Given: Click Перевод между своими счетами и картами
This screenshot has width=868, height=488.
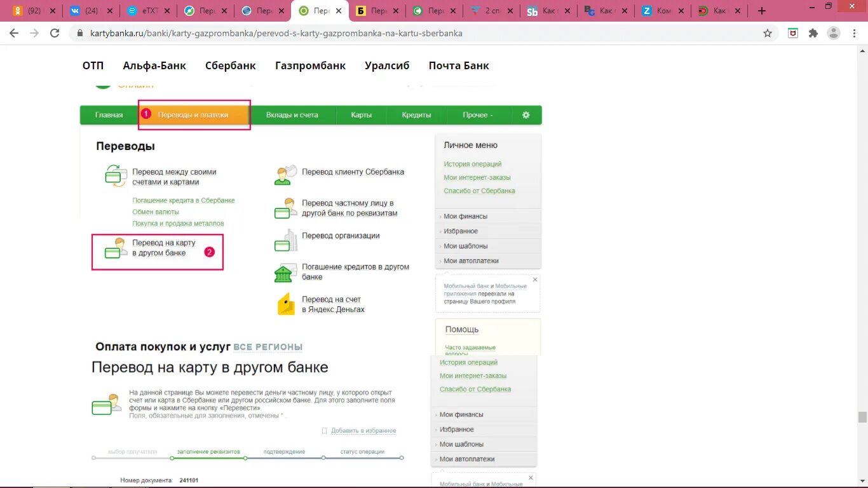Looking at the screenshot, I should pos(174,177).
